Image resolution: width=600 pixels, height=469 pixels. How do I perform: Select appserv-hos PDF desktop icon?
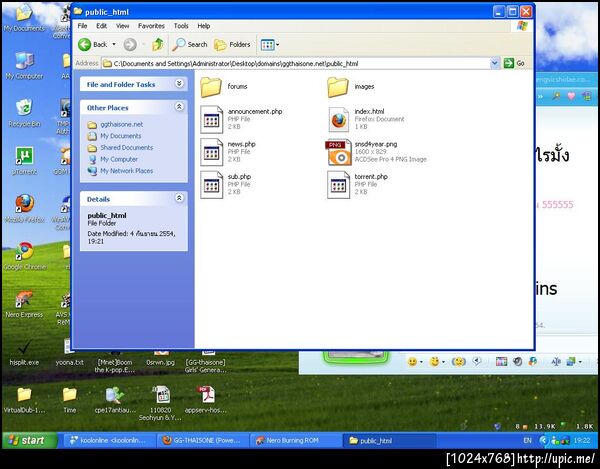pyautogui.click(x=207, y=394)
